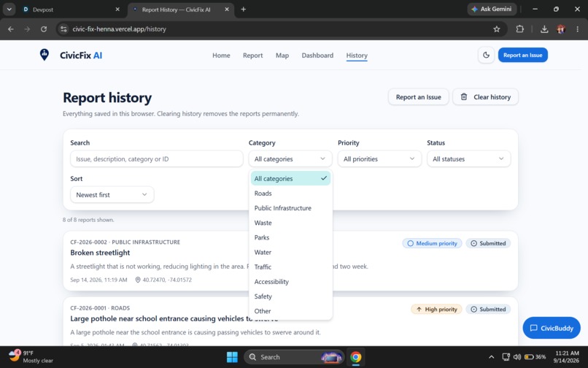Click the trash icon in Clear history
Viewport: 588px width, 368px height.
tap(464, 97)
